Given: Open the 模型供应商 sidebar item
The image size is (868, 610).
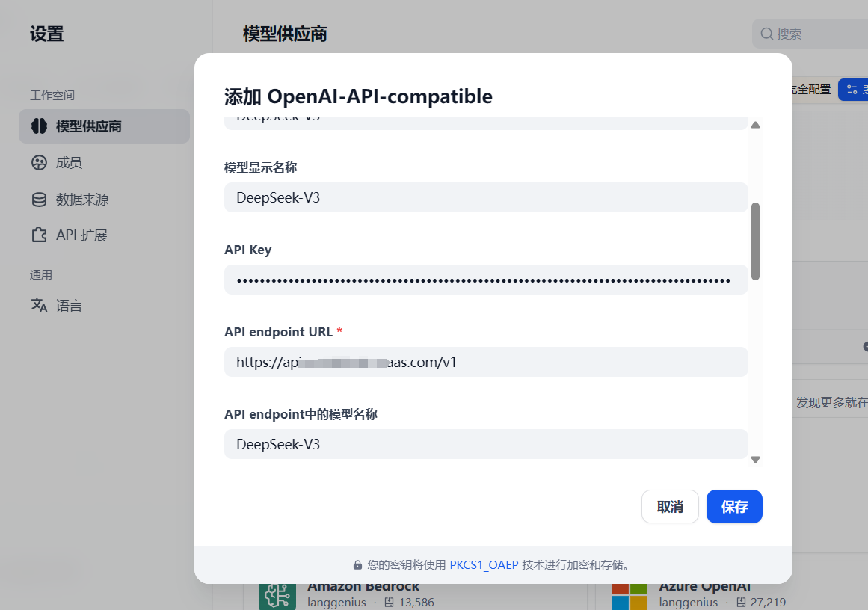Looking at the screenshot, I should pos(104,126).
